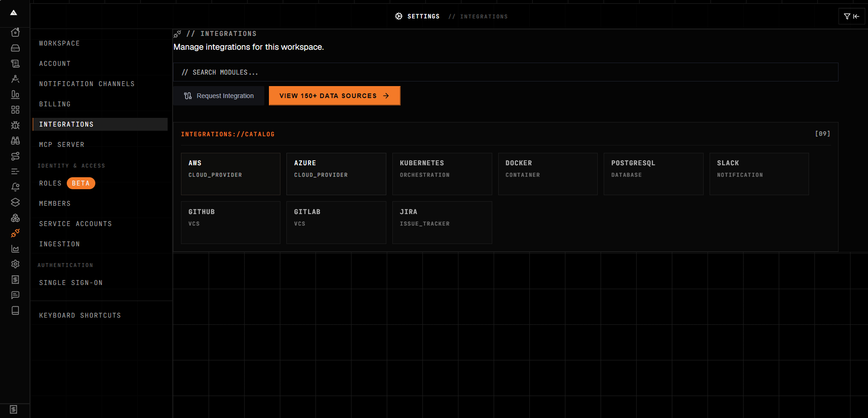Click the filter collapse button at top right
This screenshot has height=418, width=868.
coord(851,17)
